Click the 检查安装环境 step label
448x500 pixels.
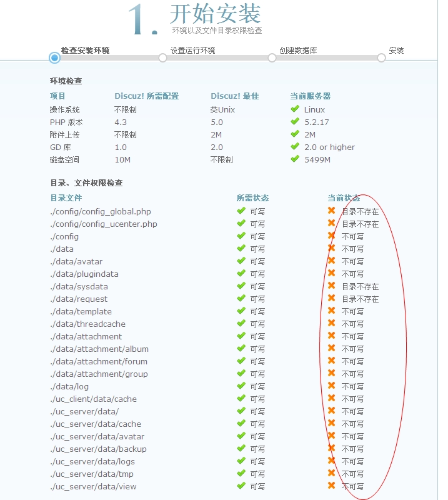tap(85, 51)
